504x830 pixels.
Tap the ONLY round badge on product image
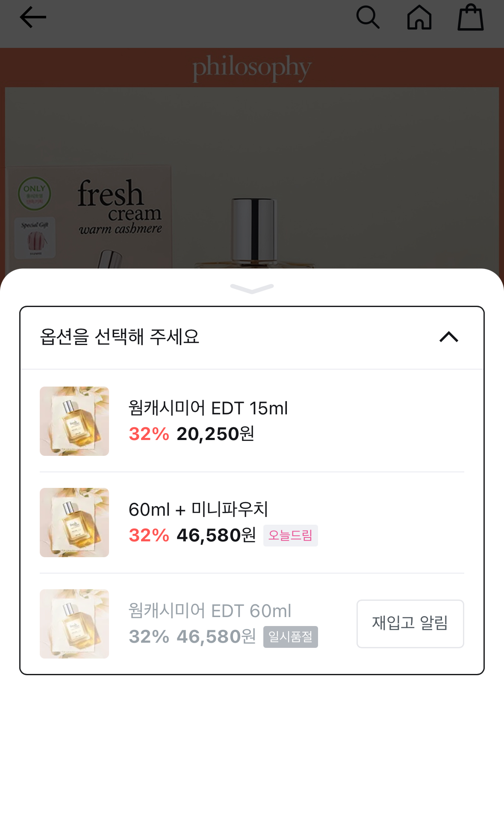[34, 194]
